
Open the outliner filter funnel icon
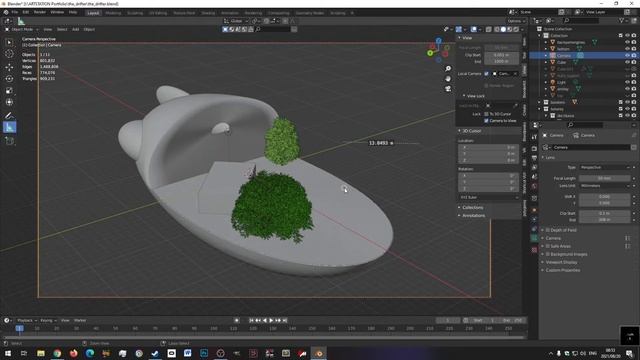tap(622, 20)
